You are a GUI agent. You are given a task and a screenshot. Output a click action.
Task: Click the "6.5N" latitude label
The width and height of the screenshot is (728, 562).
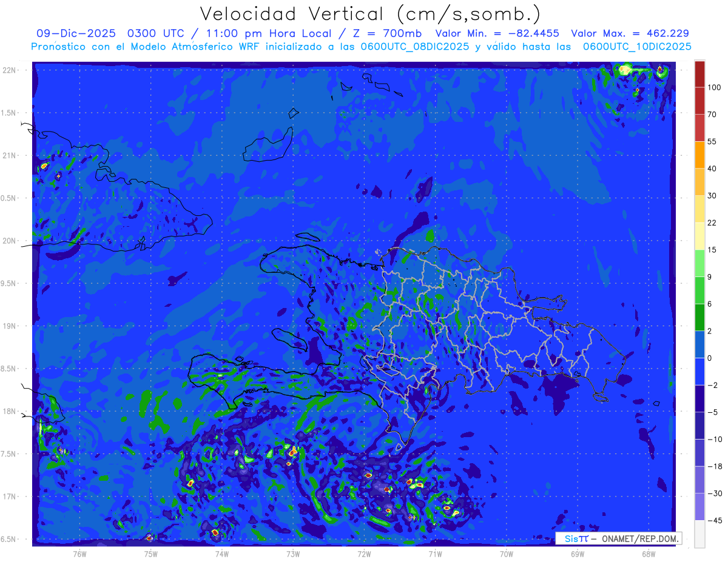coord(9,539)
